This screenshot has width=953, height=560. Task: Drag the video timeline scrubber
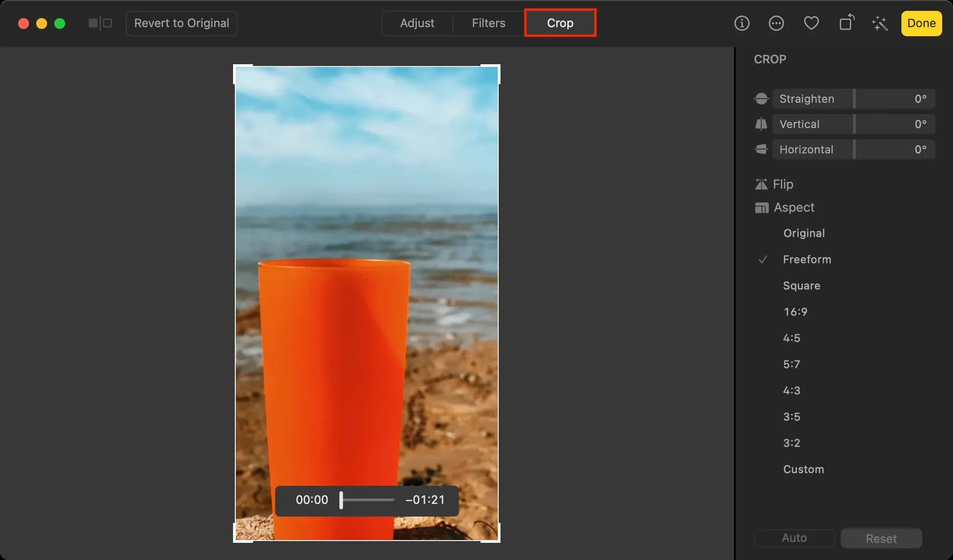coord(341,499)
